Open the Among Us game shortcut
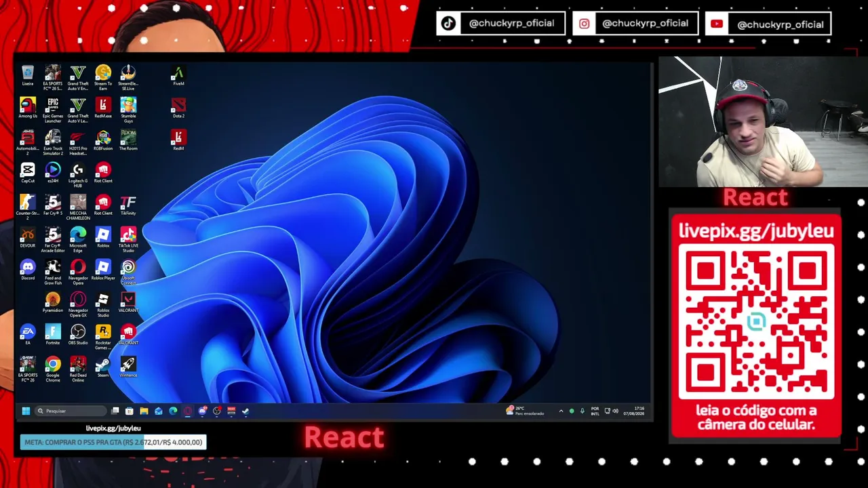The width and height of the screenshot is (868, 488). (x=28, y=108)
